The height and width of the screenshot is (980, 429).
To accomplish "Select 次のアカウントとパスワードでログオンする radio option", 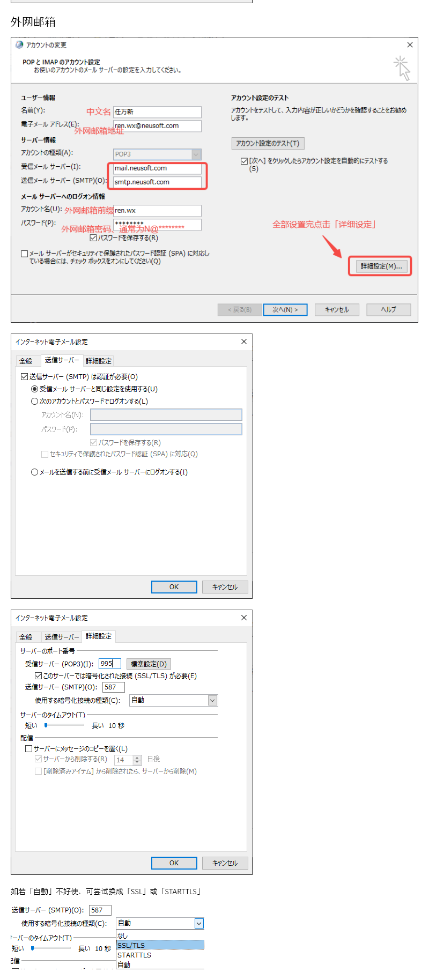I will click(x=35, y=402).
